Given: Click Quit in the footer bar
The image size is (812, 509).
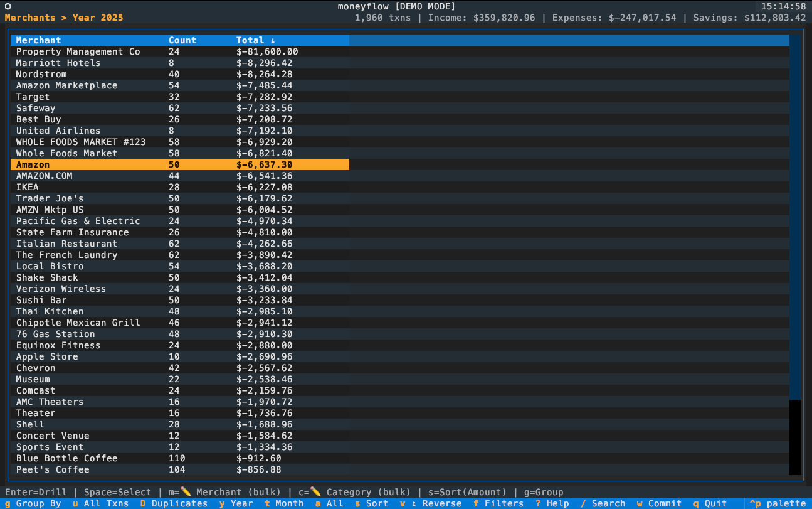Looking at the screenshot, I should point(710,503).
